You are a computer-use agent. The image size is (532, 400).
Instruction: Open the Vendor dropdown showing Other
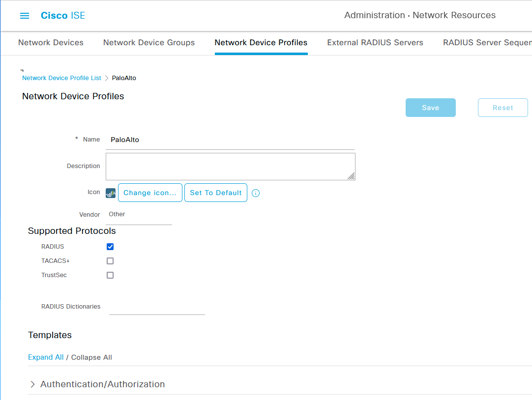tap(139, 215)
